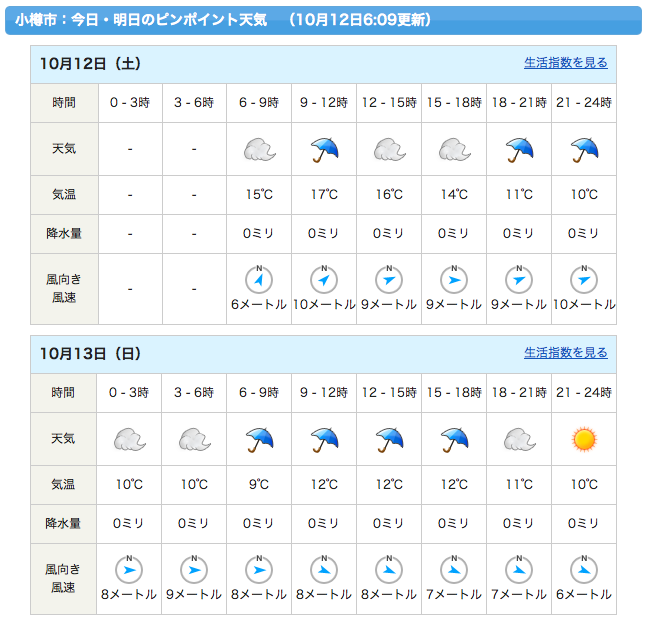The width and height of the screenshot is (649, 623).
Task: Open 生活指数を見る link for 10月13日
Action: [565, 353]
